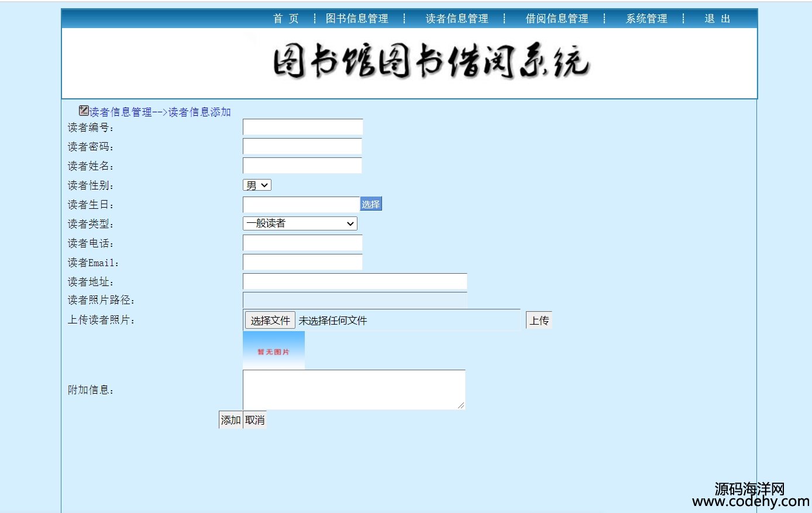
Task: Open the 读者类型 dropdown showing 一般读者
Action: point(300,223)
